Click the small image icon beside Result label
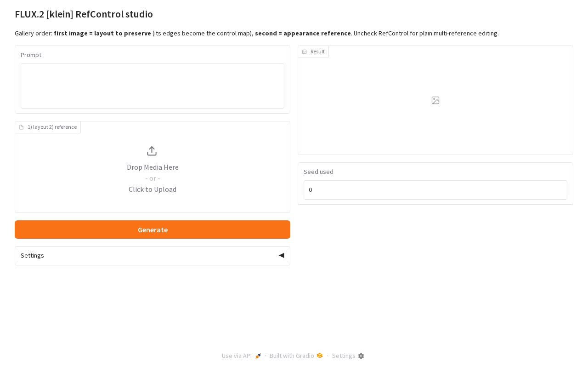This screenshot has width=588, height=368. point(304,52)
